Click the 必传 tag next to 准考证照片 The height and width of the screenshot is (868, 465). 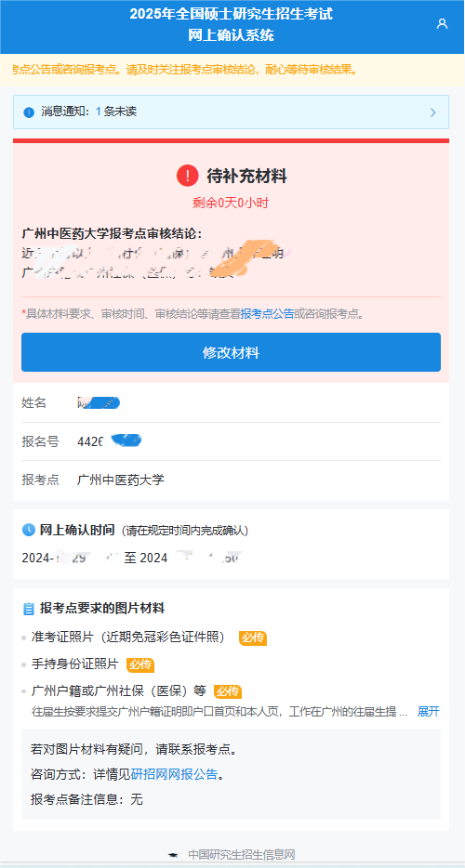(x=253, y=638)
